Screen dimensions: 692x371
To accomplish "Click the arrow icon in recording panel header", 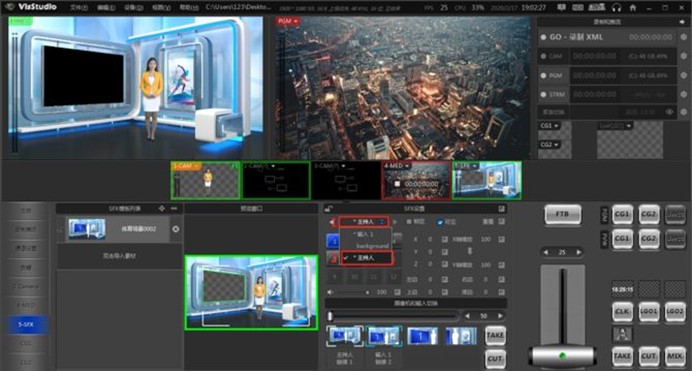I will pos(683,22).
